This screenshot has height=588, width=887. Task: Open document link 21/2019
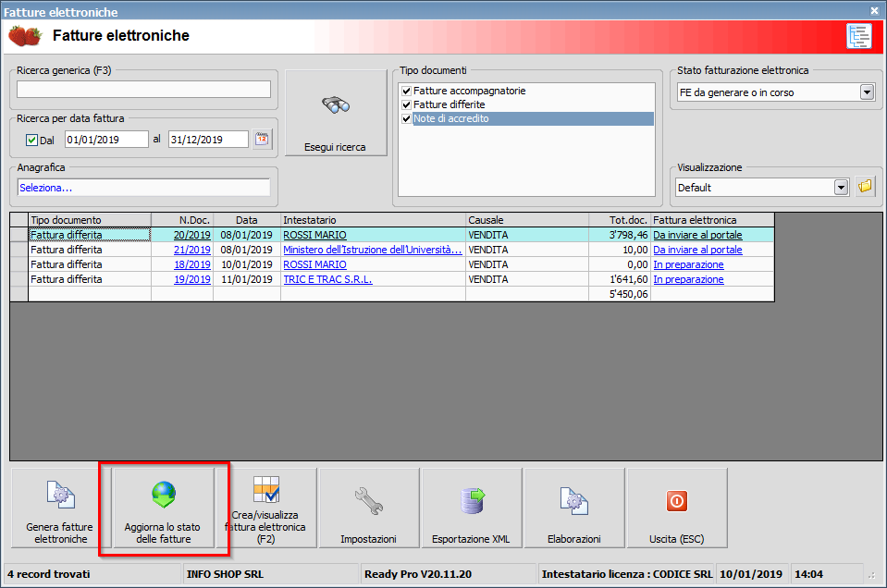point(191,250)
